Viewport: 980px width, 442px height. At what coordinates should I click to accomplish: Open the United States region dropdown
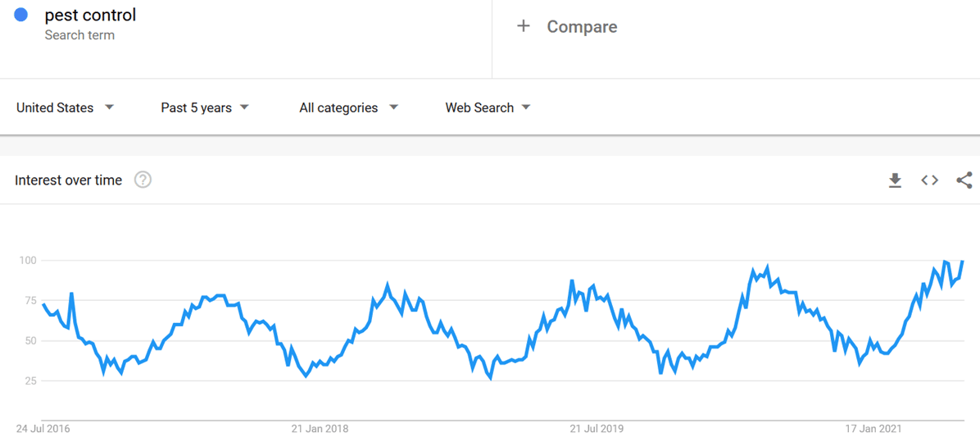pyautogui.click(x=66, y=107)
